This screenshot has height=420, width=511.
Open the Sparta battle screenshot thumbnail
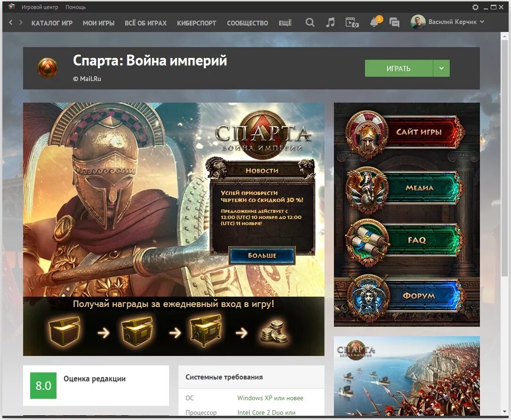[x=407, y=376]
